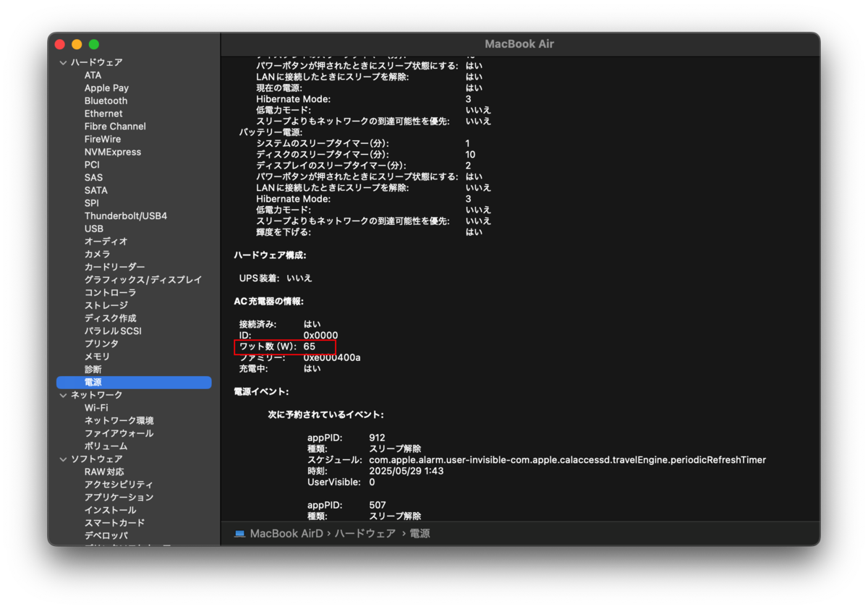Select SAS in the sidebar

(x=93, y=178)
